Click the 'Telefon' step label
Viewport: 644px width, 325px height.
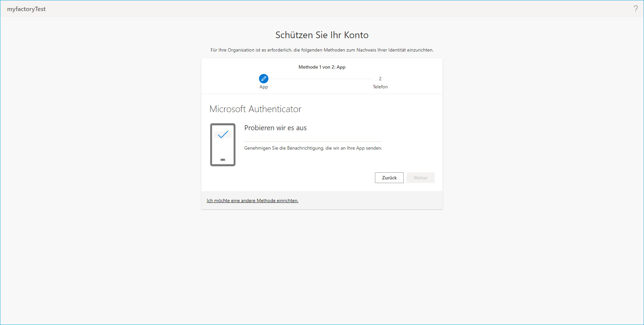coord(380,87)
